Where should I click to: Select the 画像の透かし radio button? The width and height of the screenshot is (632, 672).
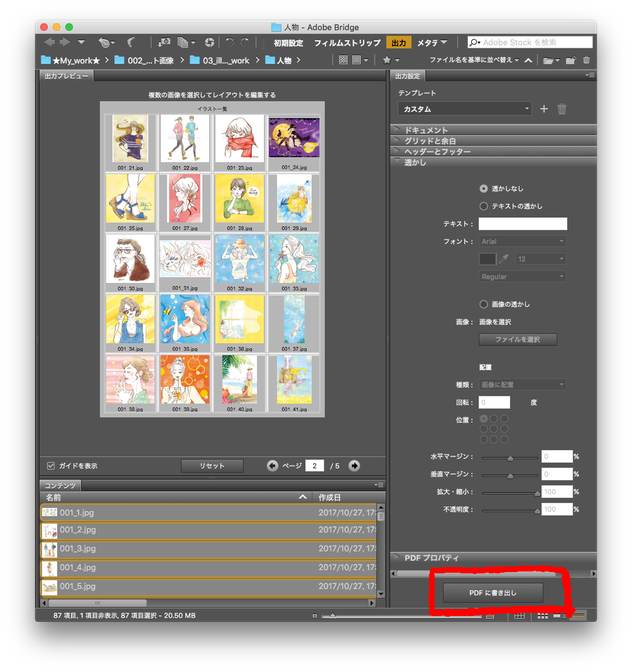[x=483, y=304]
